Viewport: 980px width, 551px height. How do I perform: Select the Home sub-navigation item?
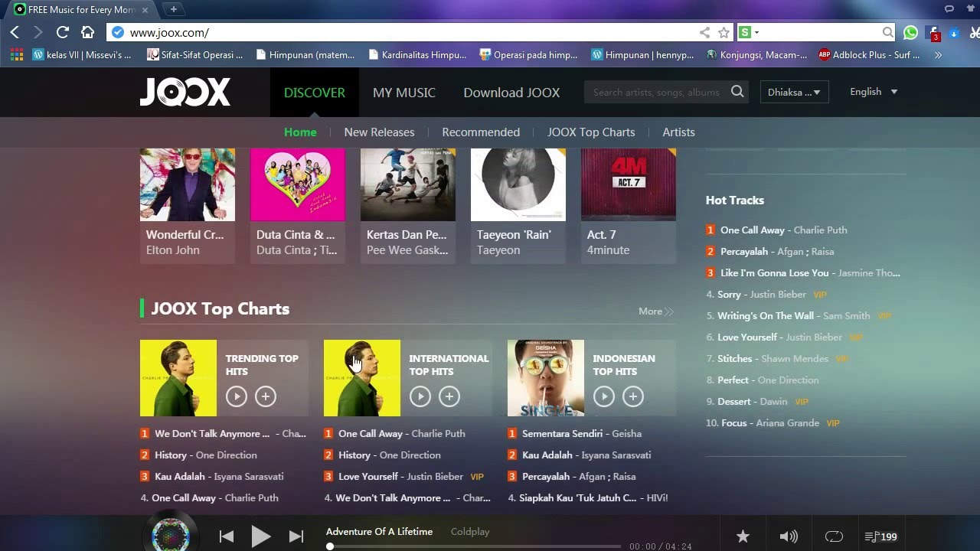tap(300, 132)
